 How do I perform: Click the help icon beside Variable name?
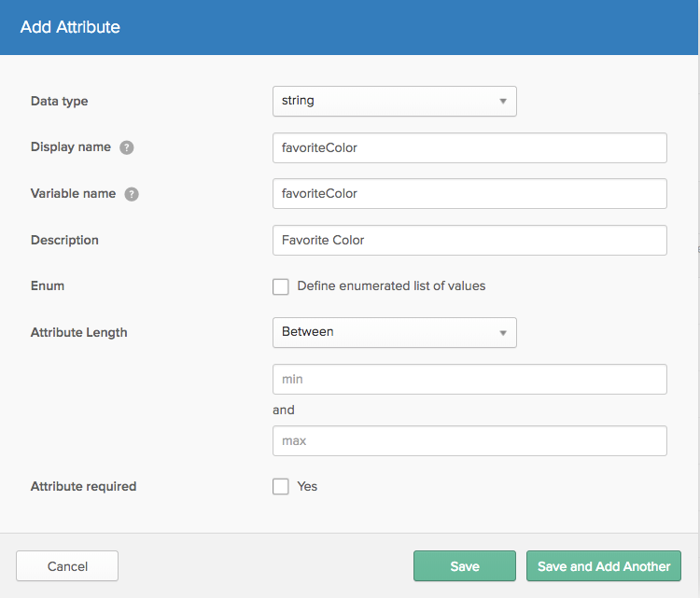coord(132,194)
